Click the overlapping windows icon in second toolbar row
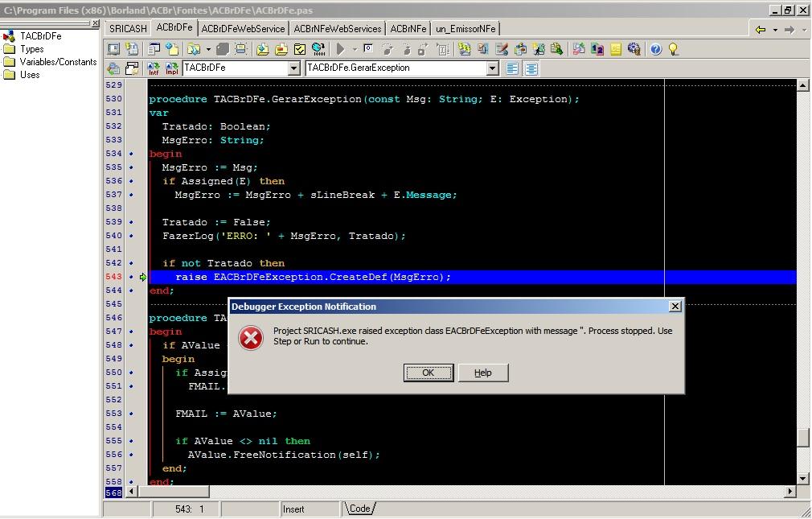 coord(132,68)
